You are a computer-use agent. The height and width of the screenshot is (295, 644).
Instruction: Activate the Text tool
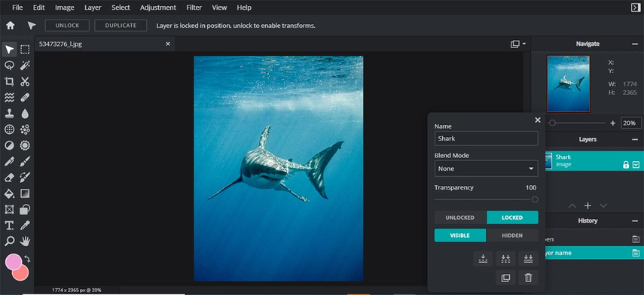click(9, 225)
